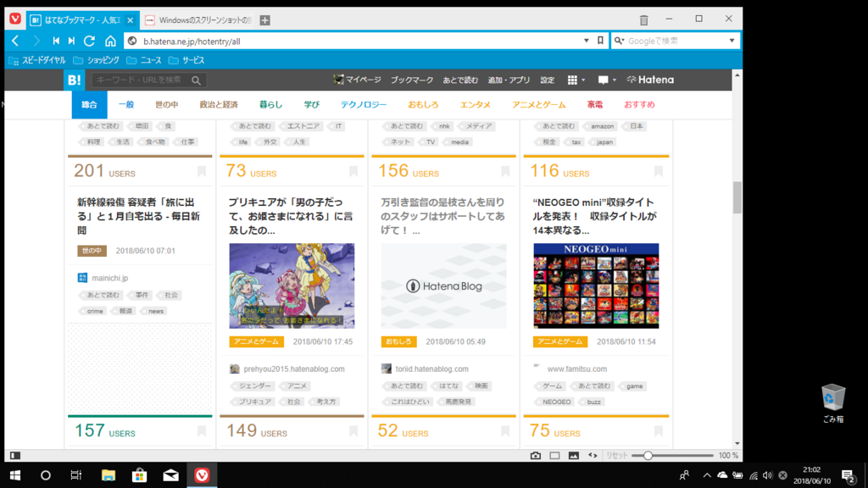Image resolution: width=868 pixels, height=488 pixels.
Task: Open Windows Start menu
Action: pyautogui.click(x=15, y=475)
